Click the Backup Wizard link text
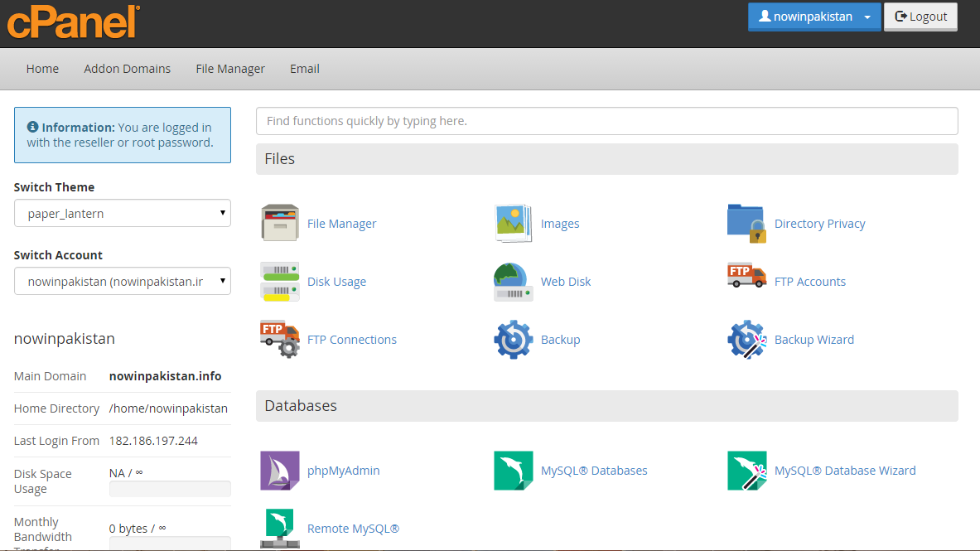 coord(813,339)
